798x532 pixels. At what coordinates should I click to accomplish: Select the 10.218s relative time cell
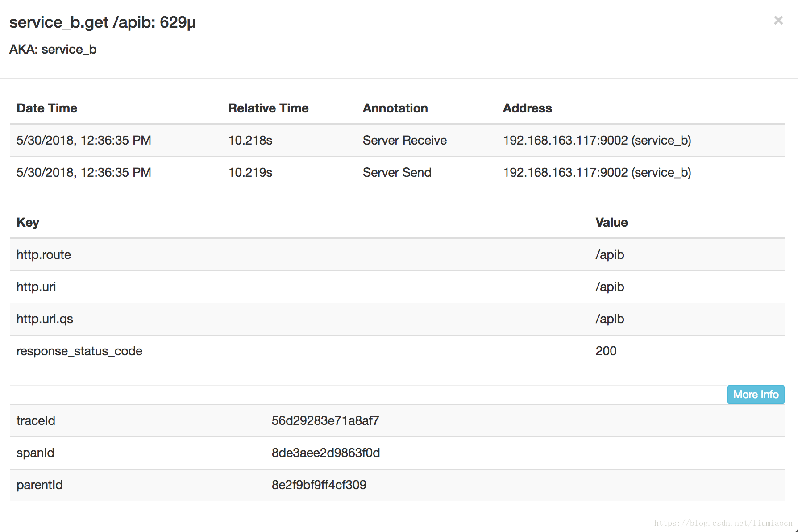pyautogui.click(x=250, y=140)
